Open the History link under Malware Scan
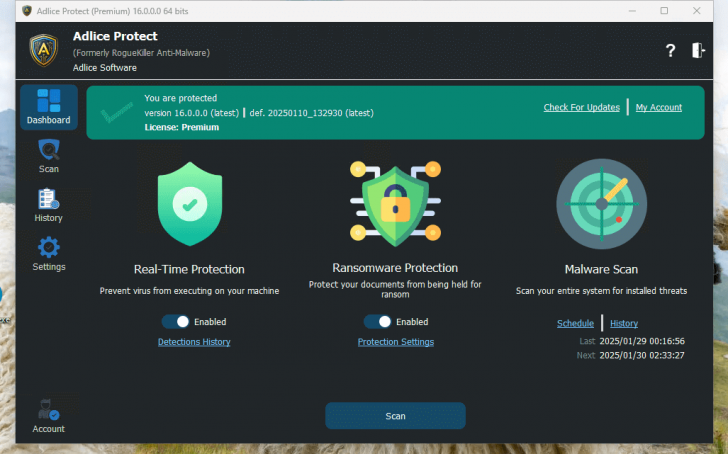 tap(624, 323)
